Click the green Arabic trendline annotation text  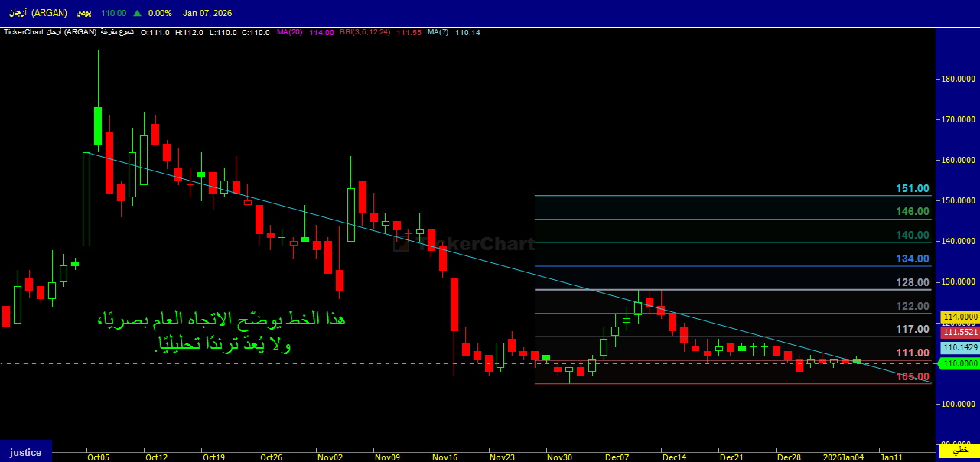tap(221, 331)
